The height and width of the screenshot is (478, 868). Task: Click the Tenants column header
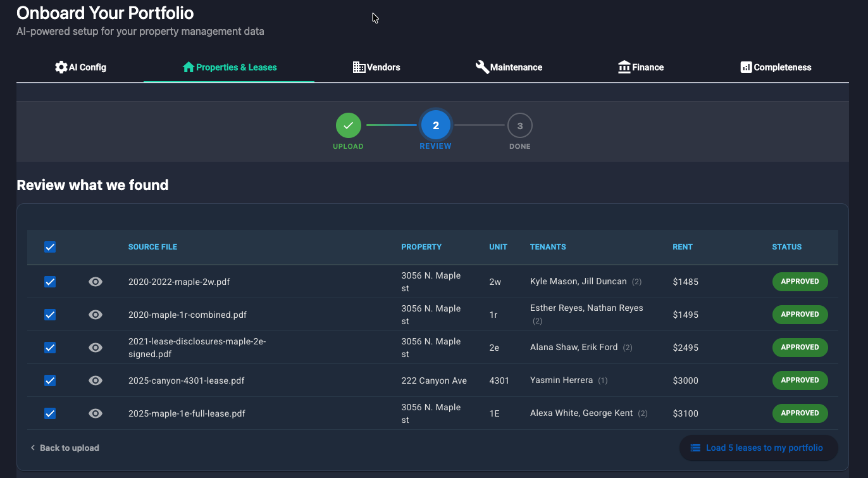click(548, 247)
